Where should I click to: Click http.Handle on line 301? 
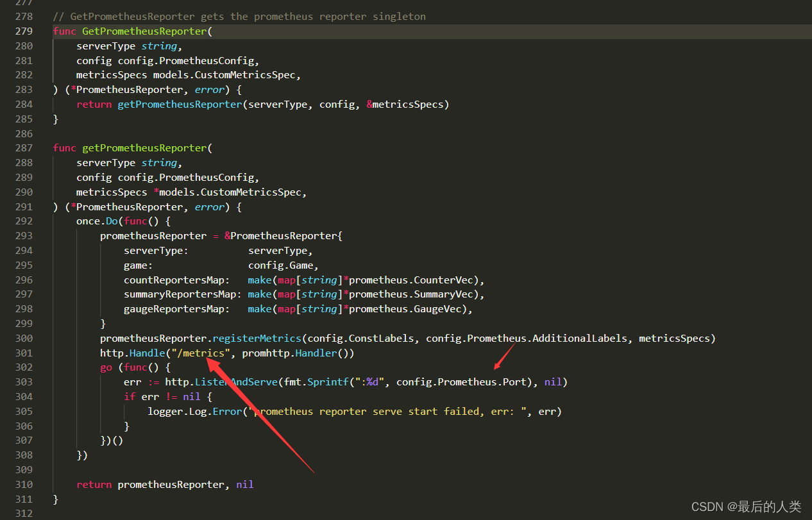(x=133, y=353)
